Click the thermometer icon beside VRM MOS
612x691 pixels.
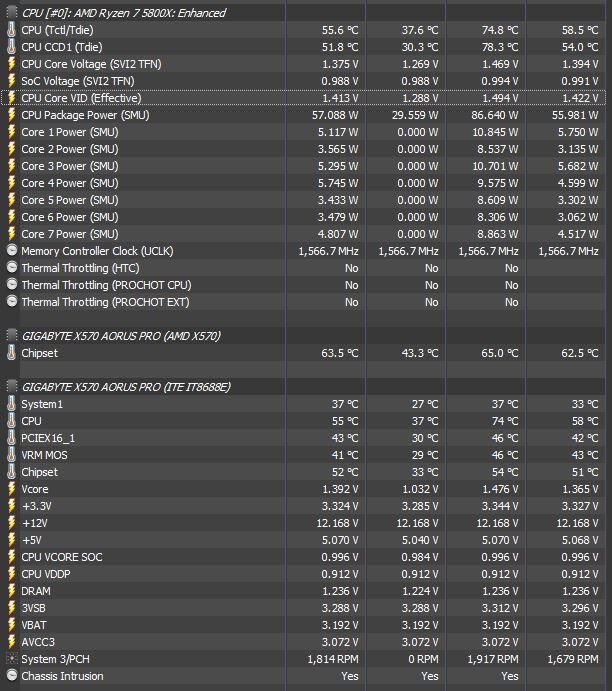[11, 455]
